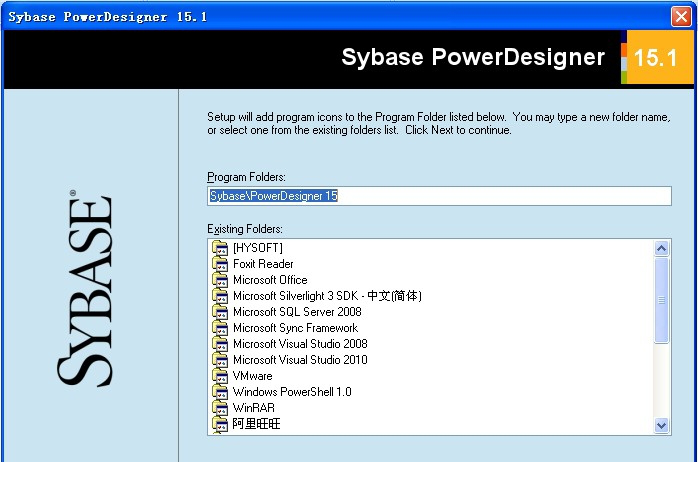Click the Microsoft Visual Studio 2010 folder icon
Viewport: 698px width, 480px height.
(x=220, y=360)
